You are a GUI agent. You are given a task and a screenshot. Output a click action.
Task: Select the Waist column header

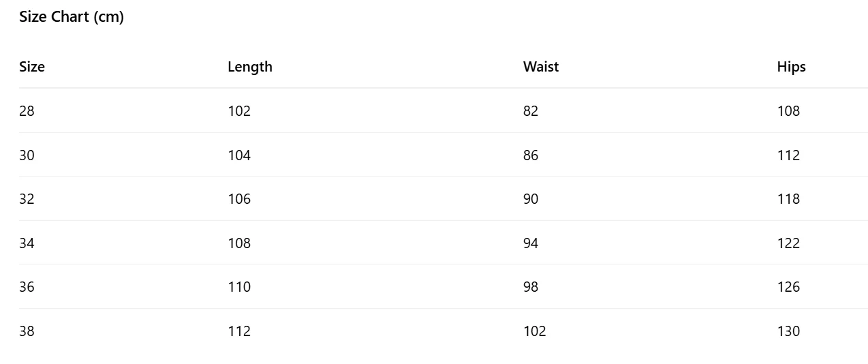pos(541,67)
